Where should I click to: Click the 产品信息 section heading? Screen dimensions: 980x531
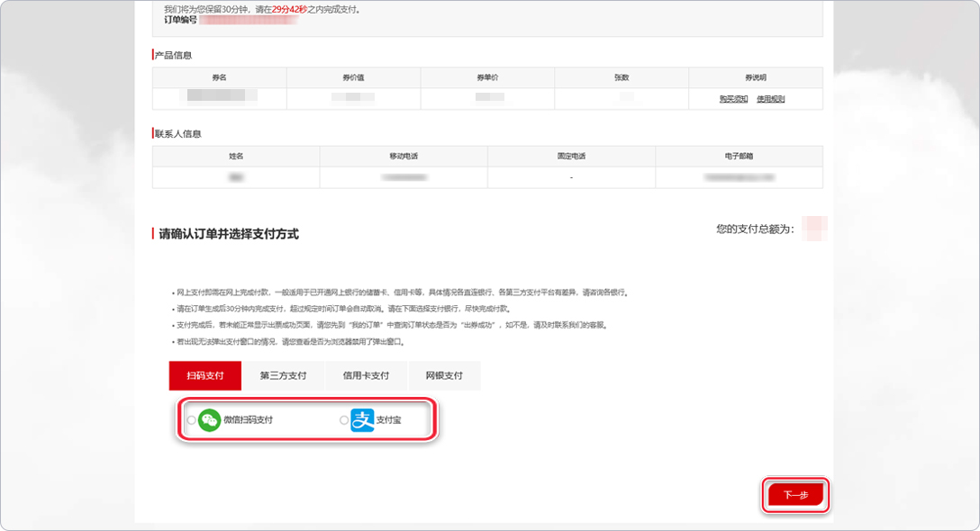pos(174,55)
